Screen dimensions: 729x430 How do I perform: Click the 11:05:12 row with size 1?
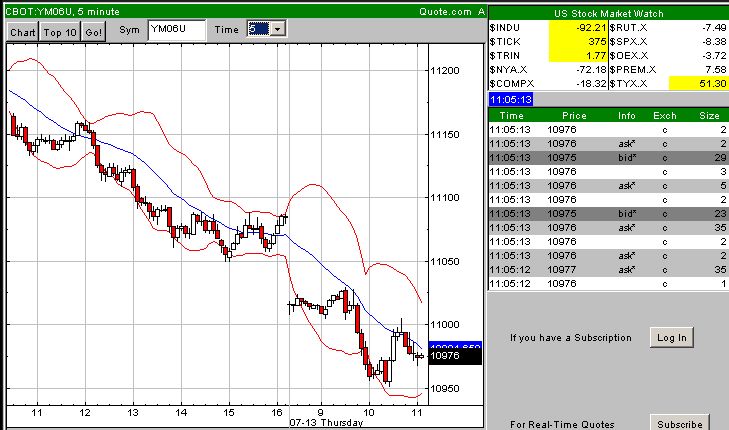tap(608, 284)
